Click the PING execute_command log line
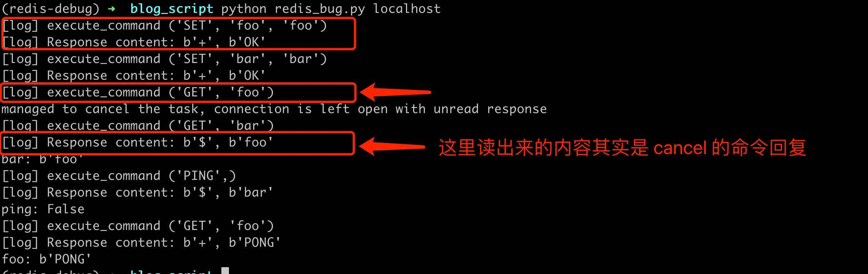This screenshot has height=274, width=868. [x=119, y=176]
